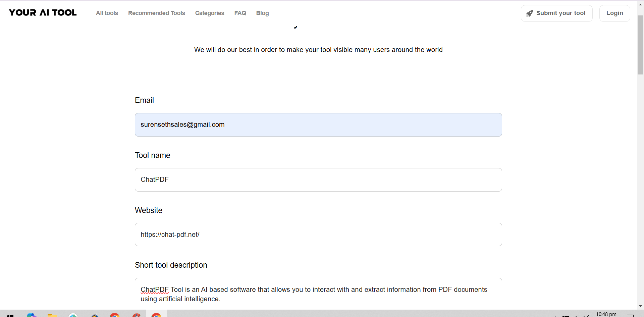Select the Website URL field
The height and width of the screenshot is (317, 644).
point(318,234)
